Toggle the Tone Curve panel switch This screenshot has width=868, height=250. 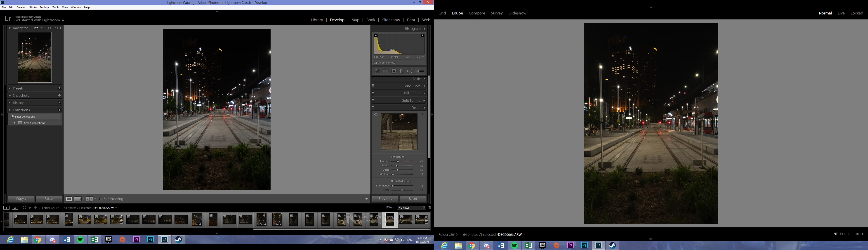[x=373, y=86]
